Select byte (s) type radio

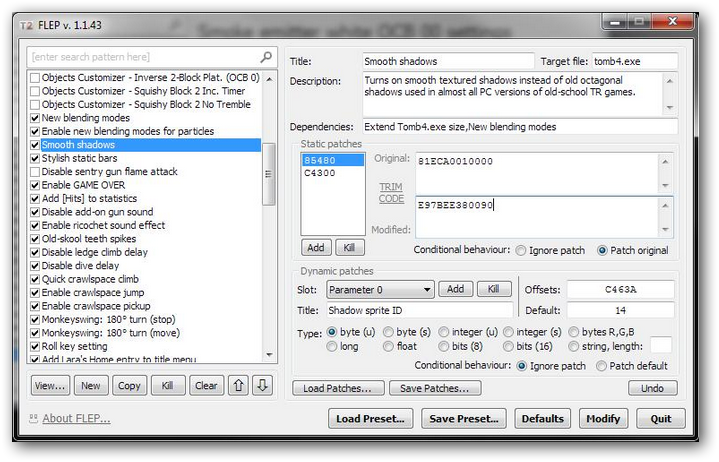click(388, 332)
